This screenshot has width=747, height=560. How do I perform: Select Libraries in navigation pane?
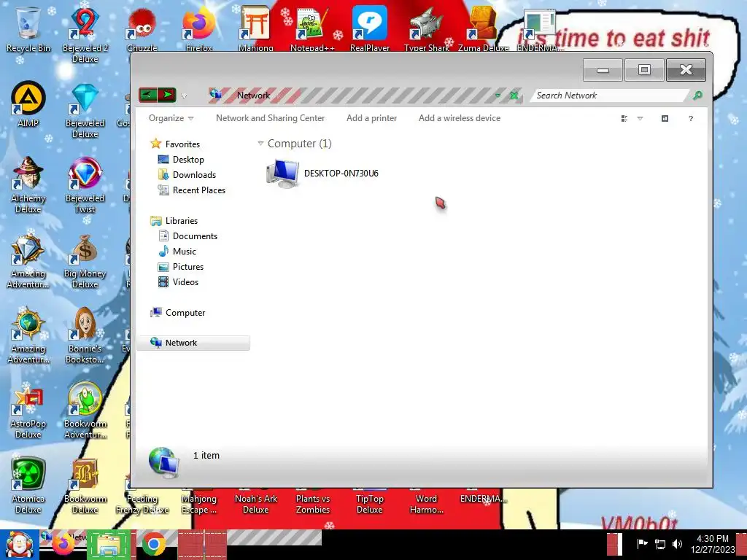click(x=174, y=220)
